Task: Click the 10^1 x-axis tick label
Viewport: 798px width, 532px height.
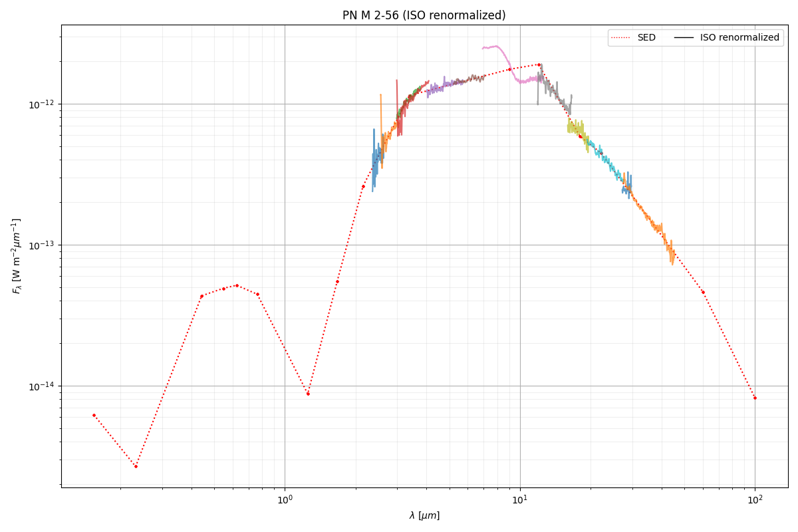Action: (520, 500)
